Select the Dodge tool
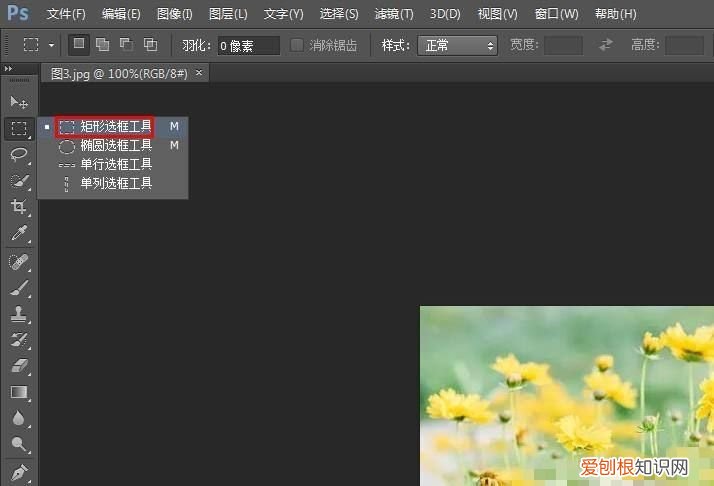Image resolution: width=714 pixels, height=486 pixels. point(19,444)
